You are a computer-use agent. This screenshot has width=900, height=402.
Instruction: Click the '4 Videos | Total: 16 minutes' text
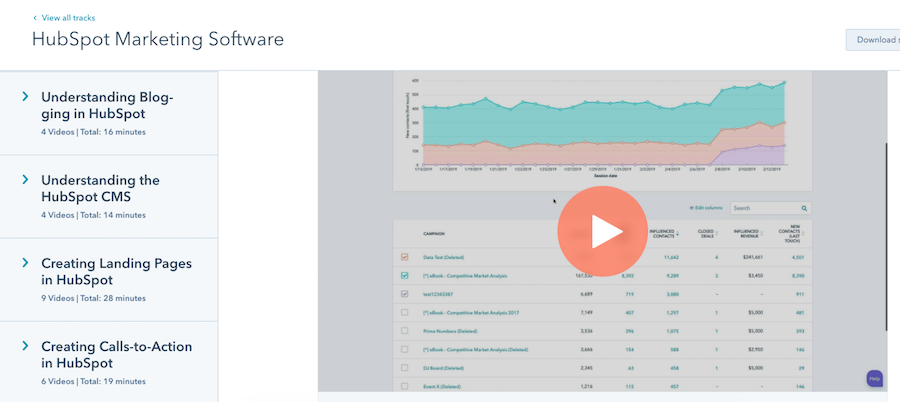[94, 132]
